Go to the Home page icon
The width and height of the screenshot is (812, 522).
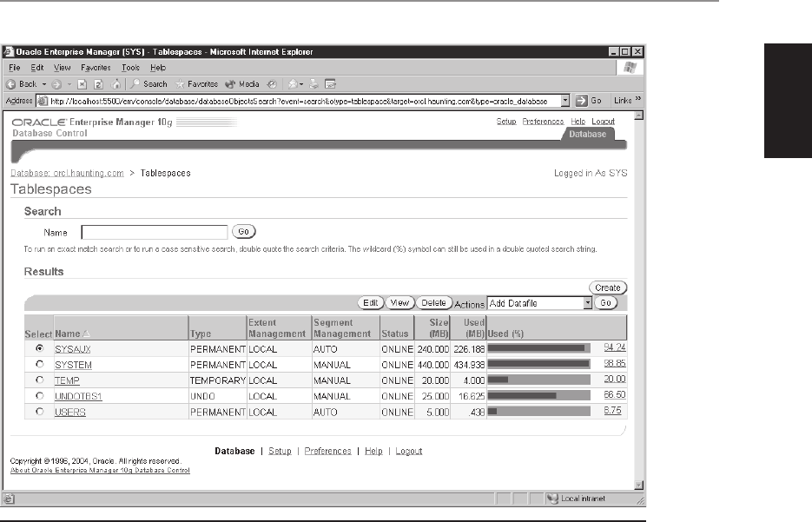click(116, 84)
